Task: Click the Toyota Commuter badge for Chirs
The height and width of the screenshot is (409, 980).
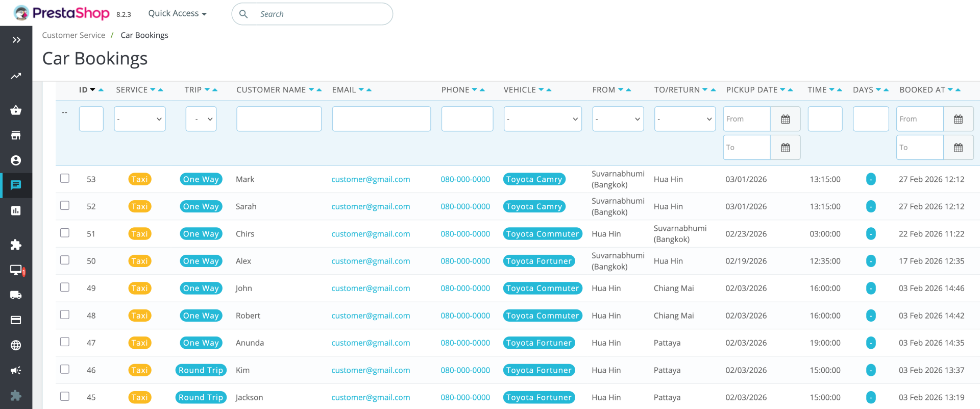Action: 542,234
